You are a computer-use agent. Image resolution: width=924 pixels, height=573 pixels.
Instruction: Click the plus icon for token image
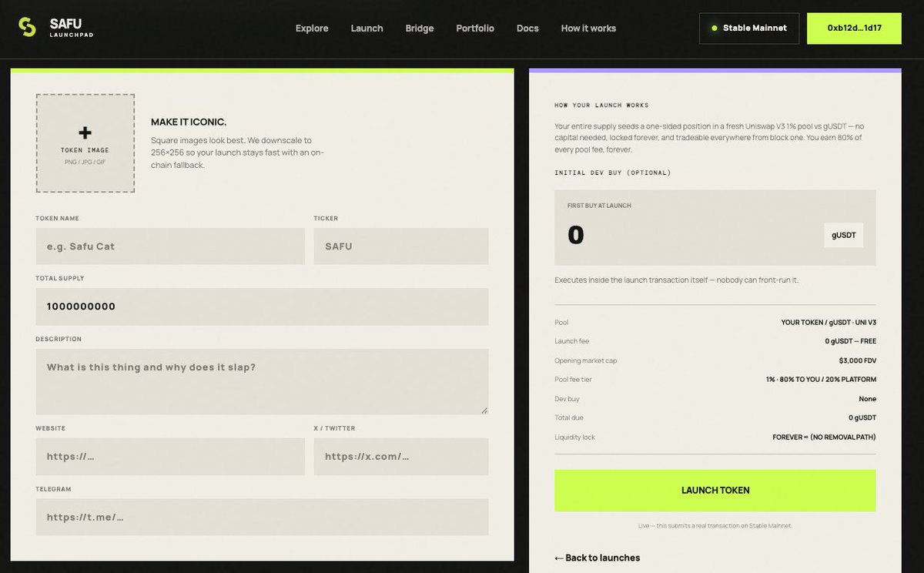click(x=85, y=133)
